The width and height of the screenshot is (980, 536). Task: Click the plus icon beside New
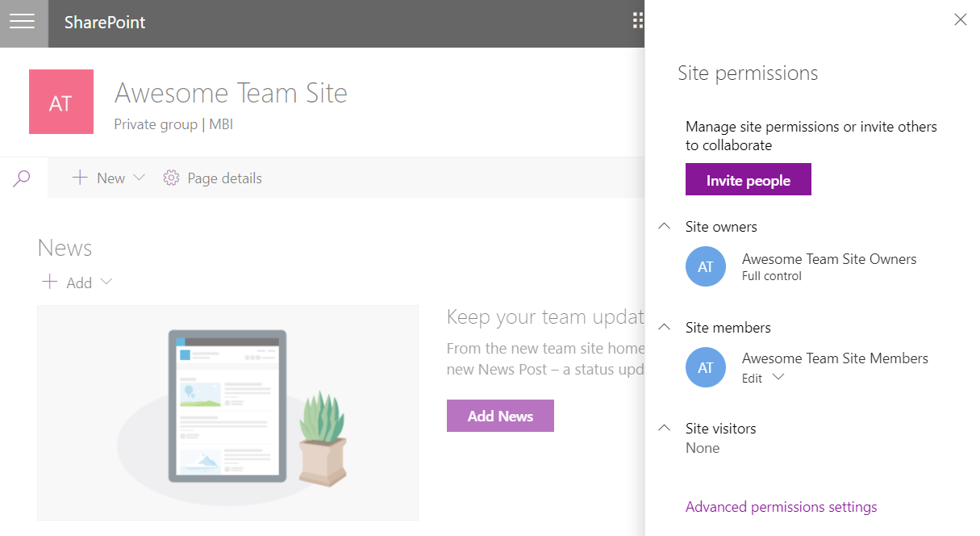(80, 178)
